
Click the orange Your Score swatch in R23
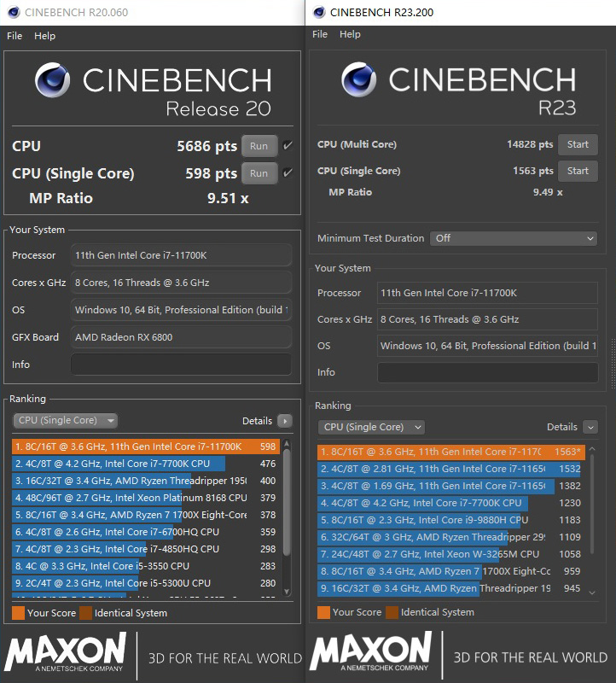pyautogui.click(x=323, y=612)
